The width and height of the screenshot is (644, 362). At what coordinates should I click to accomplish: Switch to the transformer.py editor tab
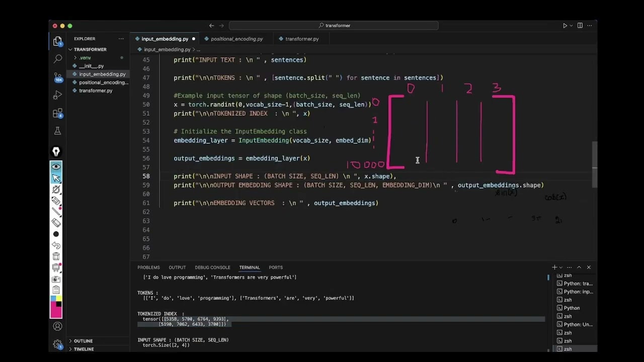302,39
